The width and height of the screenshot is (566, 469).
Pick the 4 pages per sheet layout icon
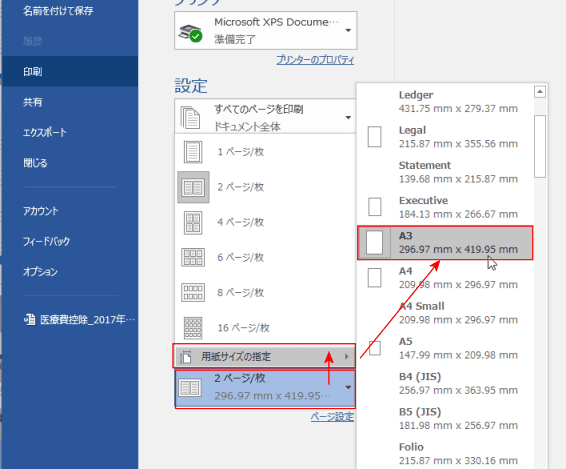[x=193, y=222]
